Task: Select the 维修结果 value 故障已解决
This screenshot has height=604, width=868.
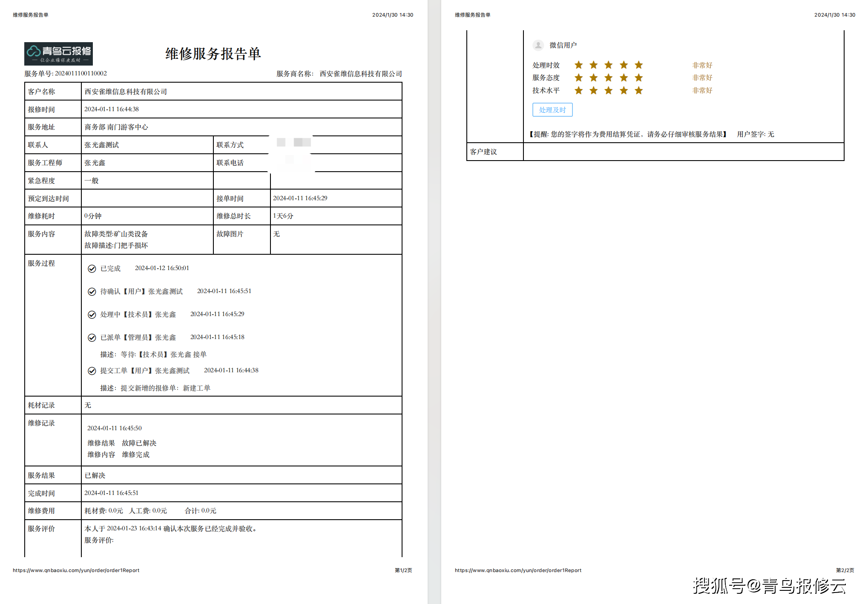Action: tap(139, 443)
